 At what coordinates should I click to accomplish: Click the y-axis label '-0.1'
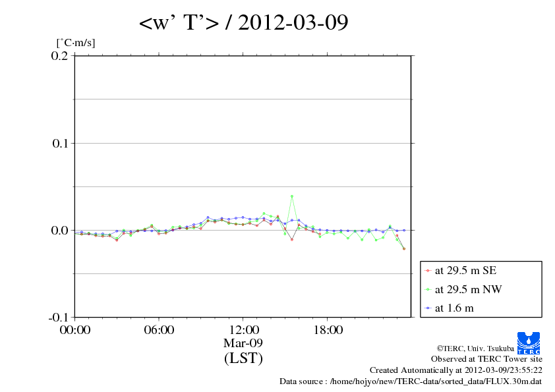(58, 318)
